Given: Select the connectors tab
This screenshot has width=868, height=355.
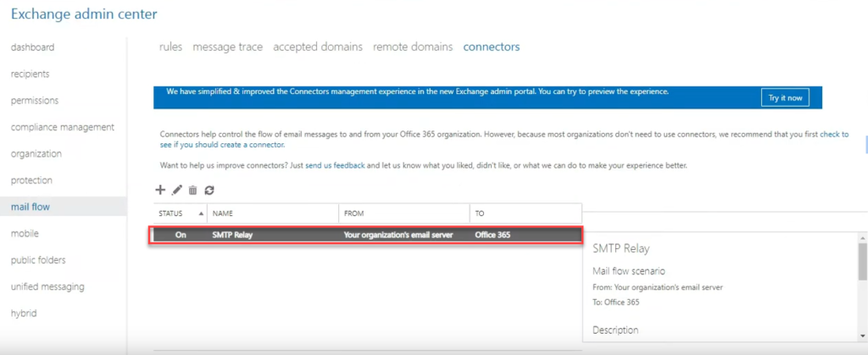Looking at the screenshot, I should coord(492,47).
